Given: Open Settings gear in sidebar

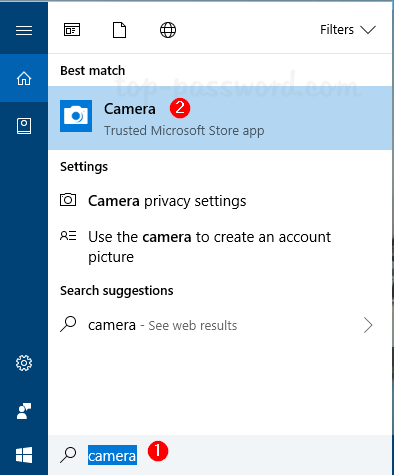Looking at the screenshot, I should (24, 363).
